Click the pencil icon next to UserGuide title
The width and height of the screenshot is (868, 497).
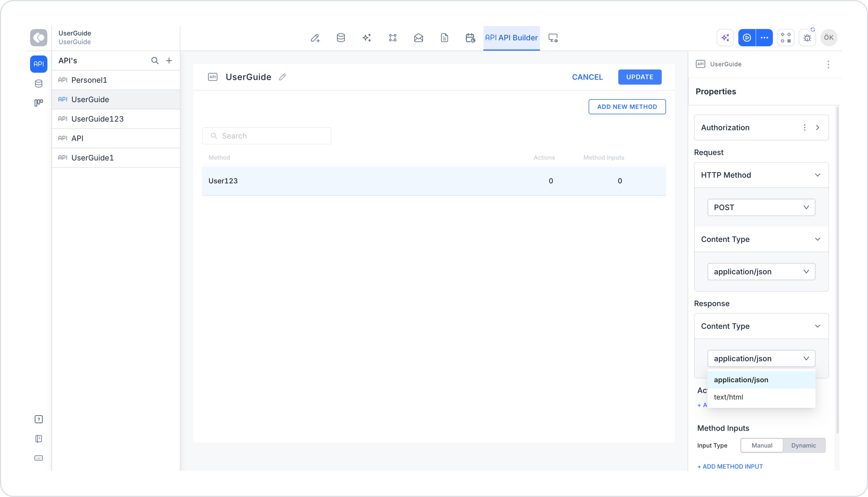point(282,77)
